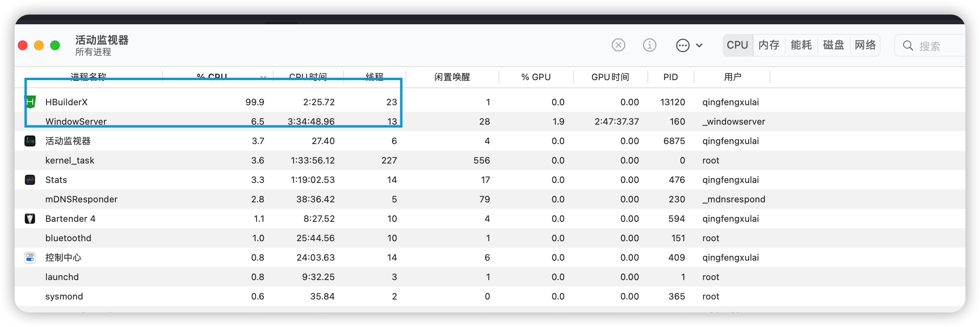Click the HBuilderX green app icon

[30, 102]
